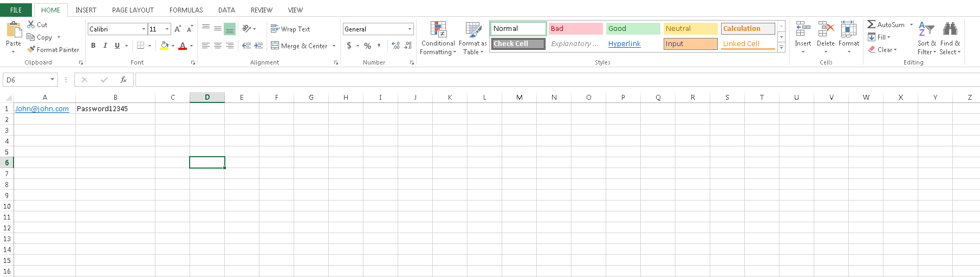Apply the Good cell style
Image resolution: width=980 pixels, height=277 pixels.
(x=632, y=29)
